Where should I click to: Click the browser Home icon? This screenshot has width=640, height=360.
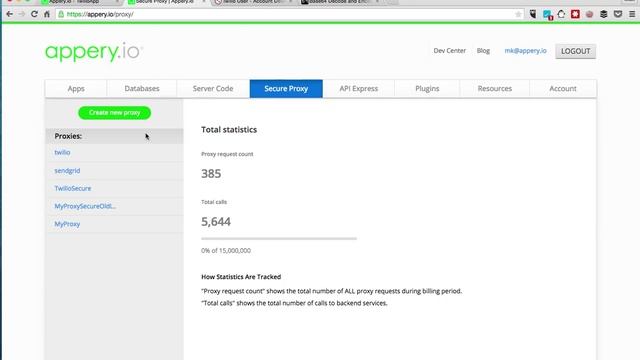[x=47, y=14]
